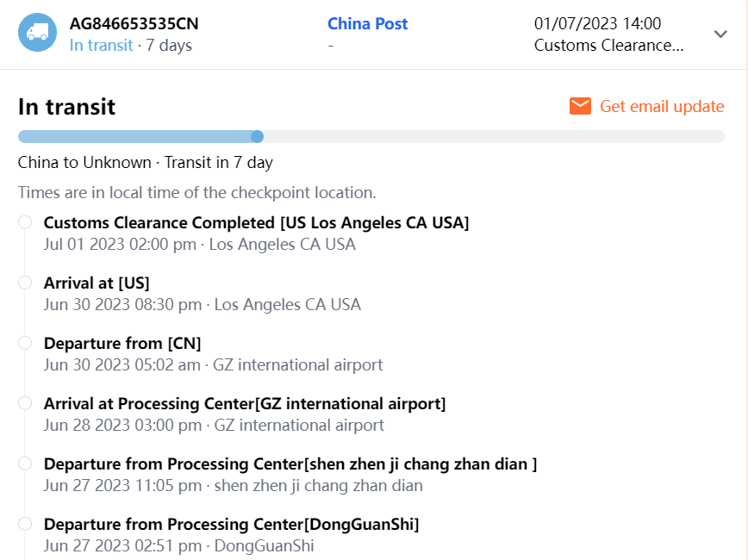Click the Departure from [CN] checkpoint marker
This screenshot has height=560, width=748.
pyautogui.click(x=25, y=343)
